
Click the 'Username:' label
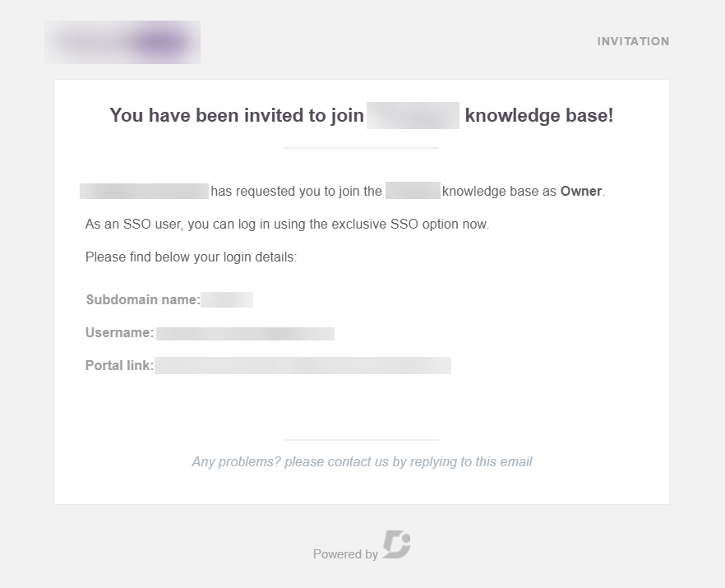click(120, 332)
